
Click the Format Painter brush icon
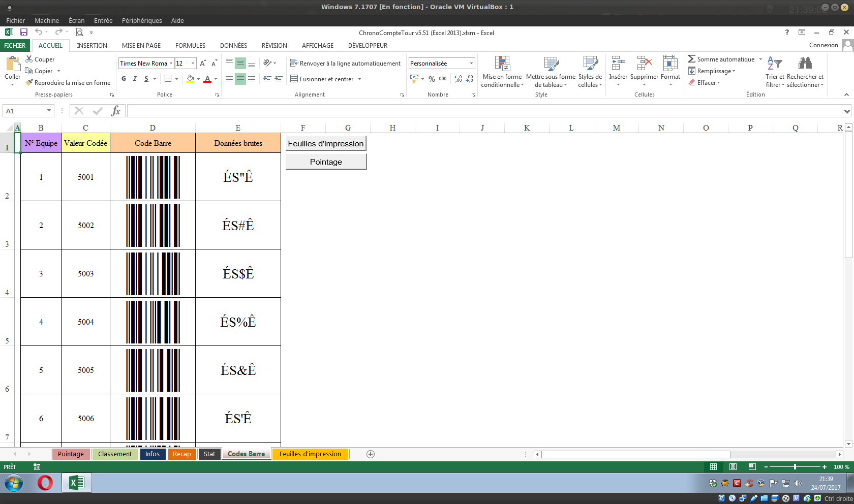click(x=29, y=82)
